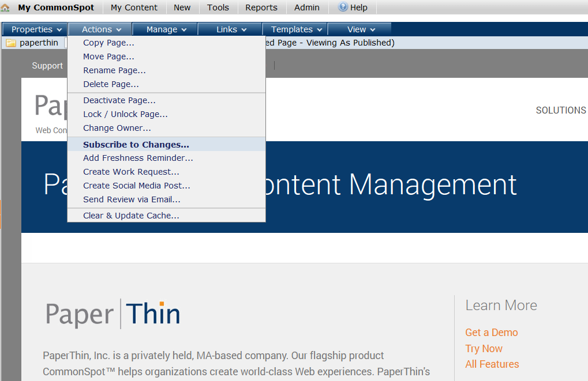Choose Clear & Update Cache
This screenshot has width=588, height=381.
167,216
